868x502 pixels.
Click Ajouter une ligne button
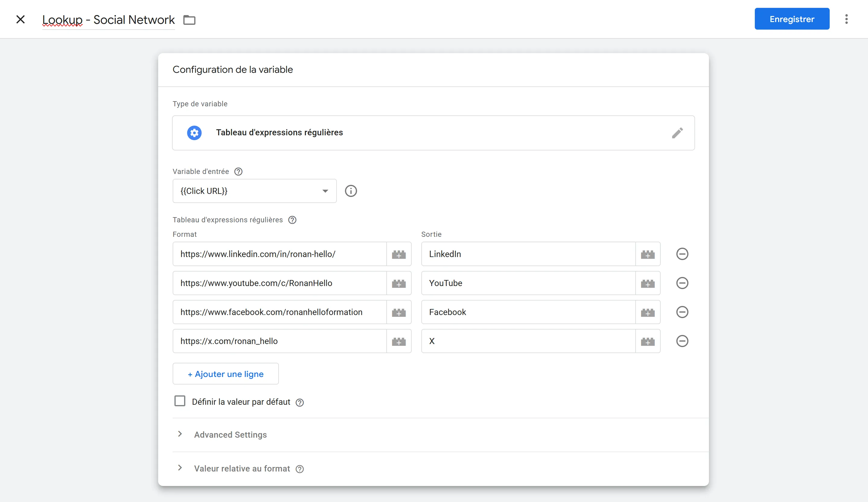point(225,374)
